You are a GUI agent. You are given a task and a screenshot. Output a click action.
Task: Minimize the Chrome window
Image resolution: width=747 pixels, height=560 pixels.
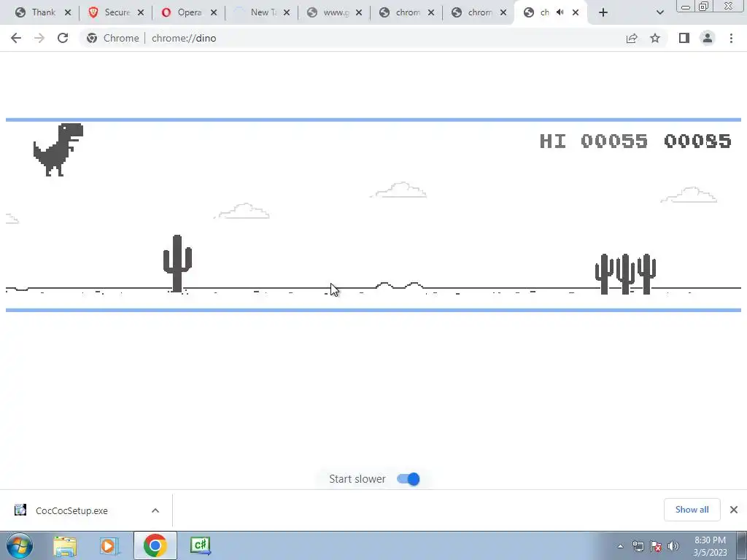click(x=686, y=7)
